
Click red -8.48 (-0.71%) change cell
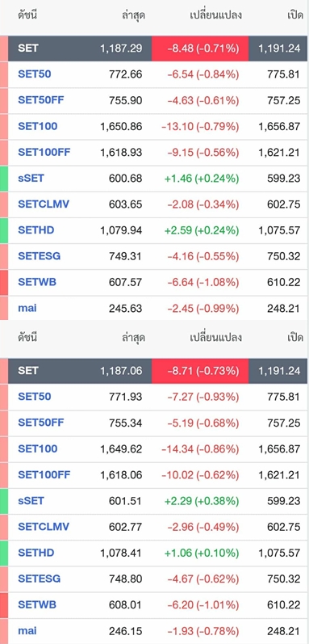pyautogui.click(x=200, y=48)
